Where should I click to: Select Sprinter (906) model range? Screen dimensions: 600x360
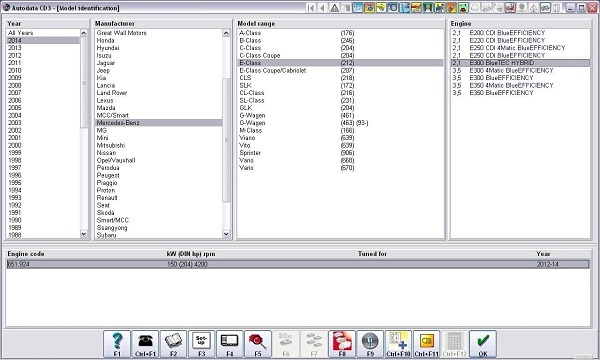point(341,153)
